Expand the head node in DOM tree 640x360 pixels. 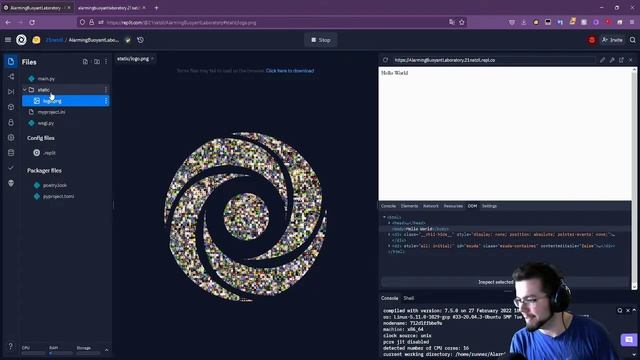coord(389,223)
